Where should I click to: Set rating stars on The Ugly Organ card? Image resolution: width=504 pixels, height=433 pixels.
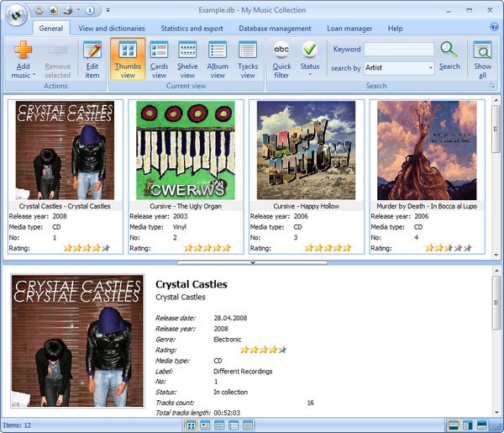[207, 248]
